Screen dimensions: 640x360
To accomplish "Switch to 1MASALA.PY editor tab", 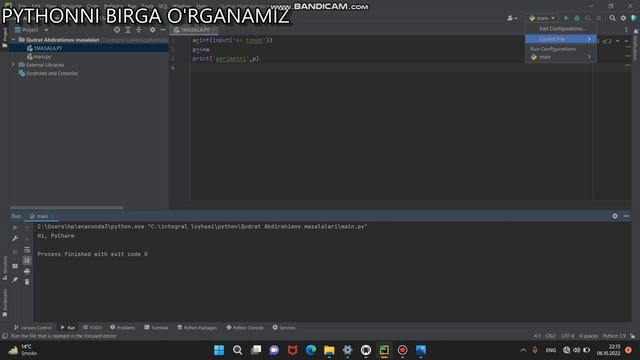I will click(194, 30).
